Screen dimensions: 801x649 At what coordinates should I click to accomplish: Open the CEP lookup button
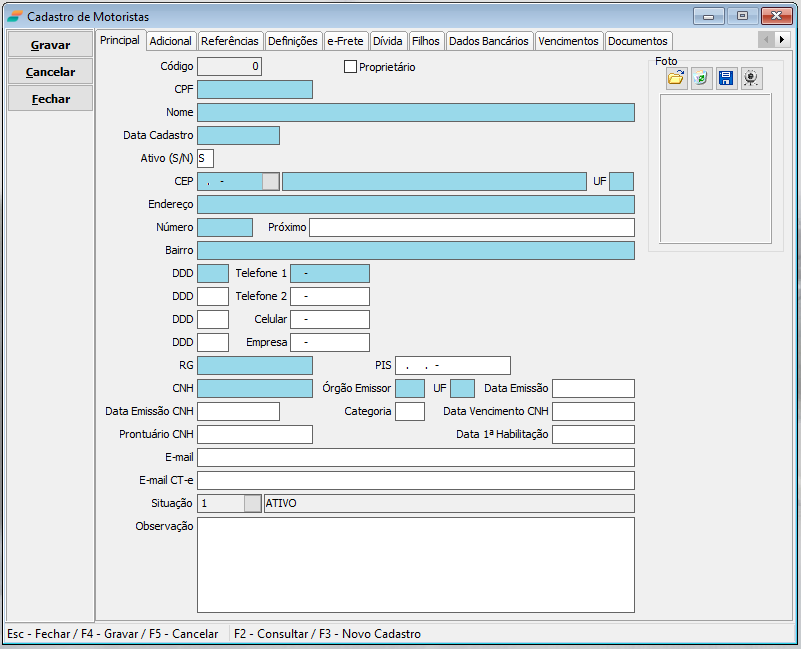[270, 181]
